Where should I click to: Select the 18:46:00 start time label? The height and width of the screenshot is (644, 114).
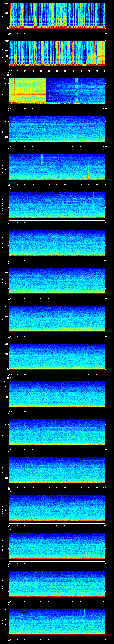coord(9,109)
